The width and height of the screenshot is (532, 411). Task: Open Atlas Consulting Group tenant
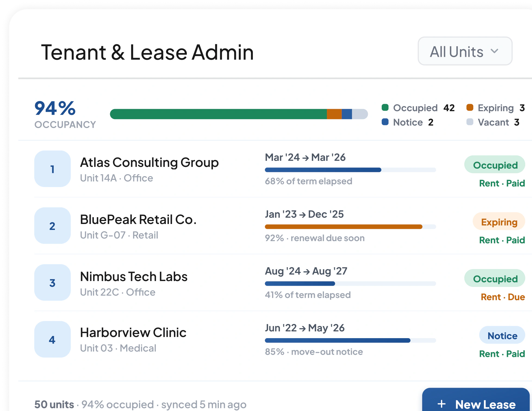[x=149, y=163]
